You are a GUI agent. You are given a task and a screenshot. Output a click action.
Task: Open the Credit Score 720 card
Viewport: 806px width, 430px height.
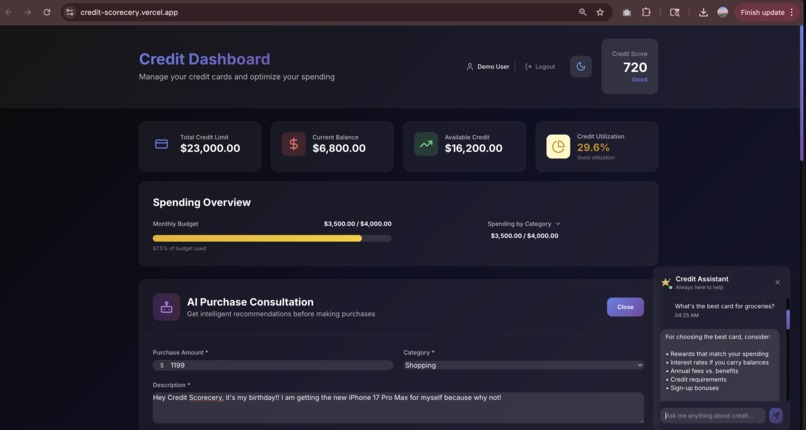coord(630,67)
